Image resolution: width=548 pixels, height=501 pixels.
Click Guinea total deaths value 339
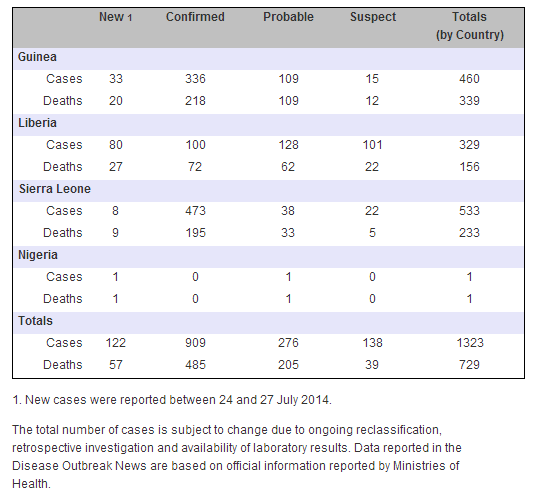click(x=469, y=101)
